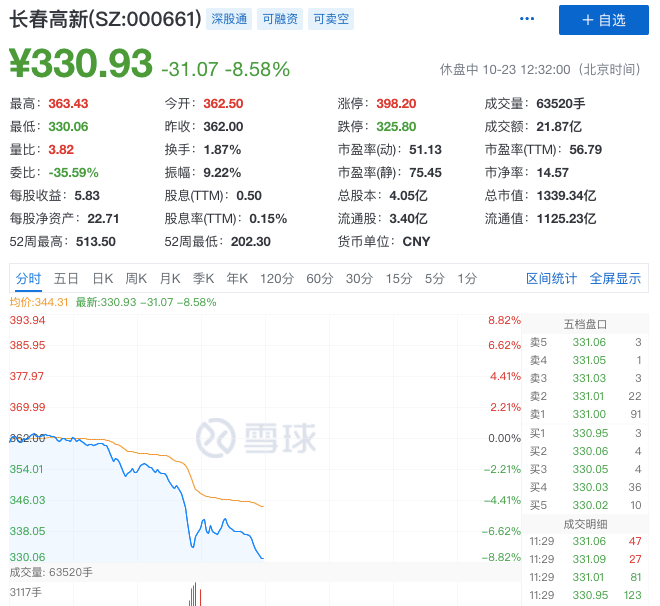This screenshot has width=660, height=606.
Task: Switch to 日K chart tab
Action: [103, 279]
